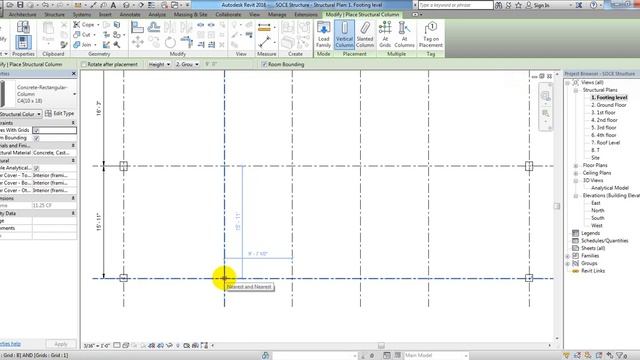Select the Vertical Column placement option
This screenshot has width=640, height=360.
(344, 35)
